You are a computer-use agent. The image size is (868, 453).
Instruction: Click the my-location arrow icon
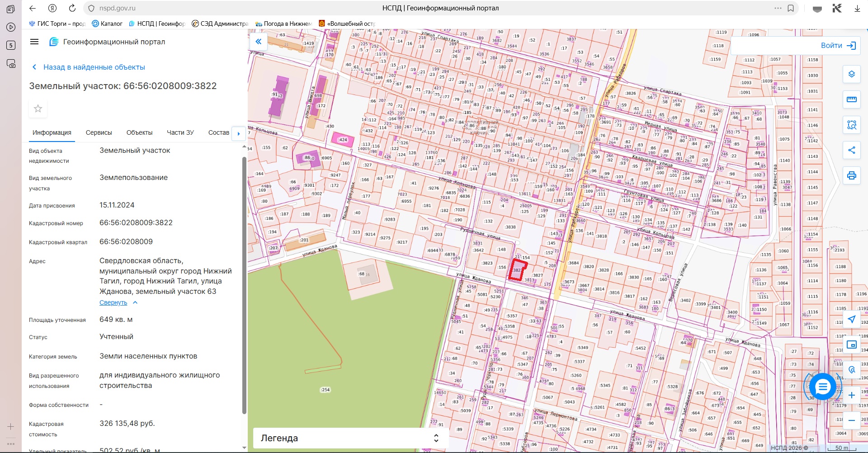tap(851, 319)
